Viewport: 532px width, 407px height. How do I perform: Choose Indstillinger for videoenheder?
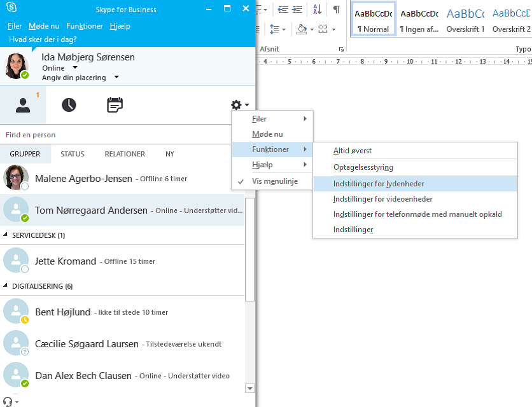(x=416, y=199)
